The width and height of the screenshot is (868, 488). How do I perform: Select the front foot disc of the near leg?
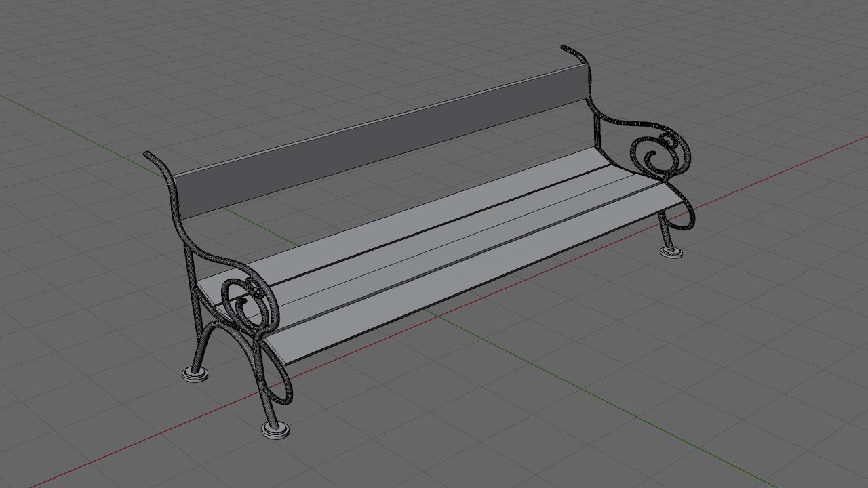276,430
